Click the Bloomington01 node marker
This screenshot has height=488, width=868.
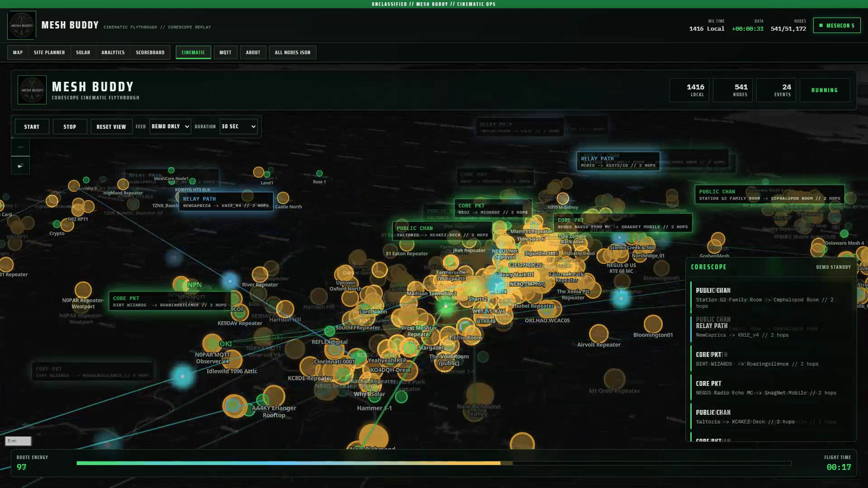pos(653,324)
